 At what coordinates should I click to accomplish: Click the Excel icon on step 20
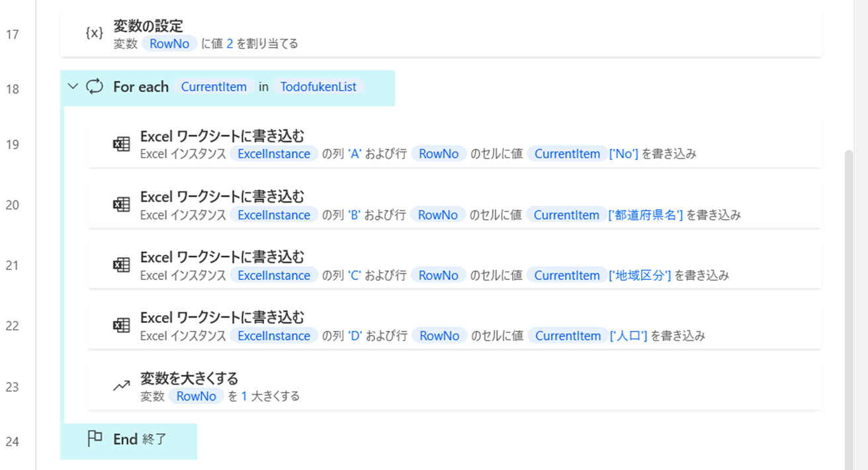coord(122,205)
